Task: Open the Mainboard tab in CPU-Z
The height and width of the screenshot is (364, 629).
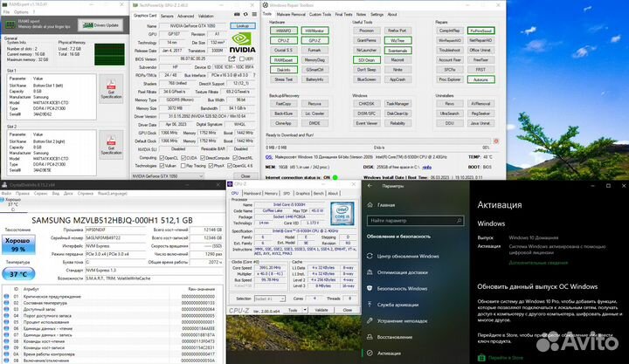Action: click(x=252, y=193)
